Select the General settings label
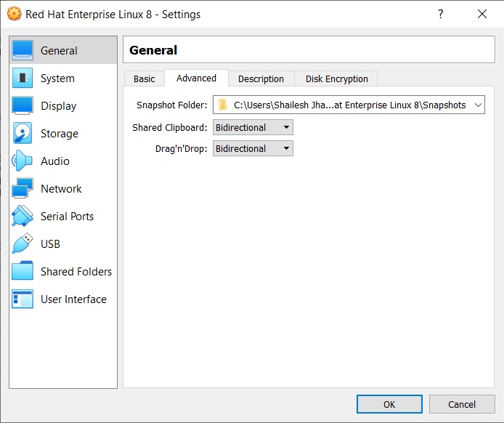Image resolution: width=504 pixels, height=423 pixels. 59,50
